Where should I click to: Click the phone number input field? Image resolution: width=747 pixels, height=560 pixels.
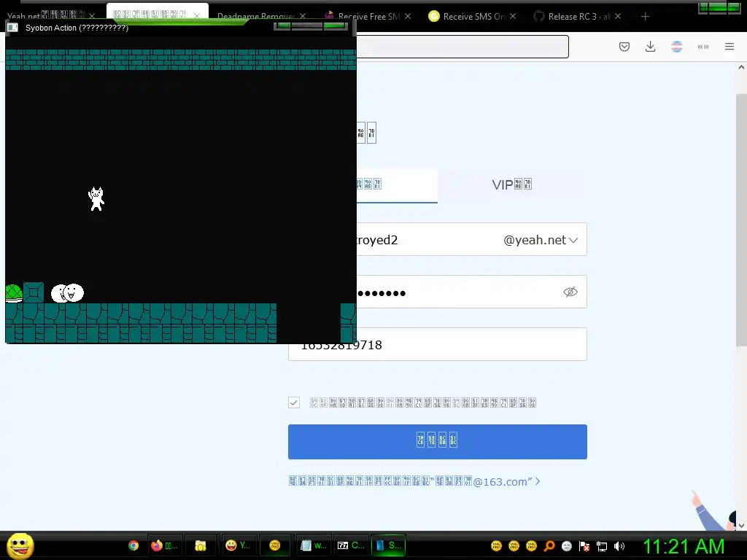438,344
